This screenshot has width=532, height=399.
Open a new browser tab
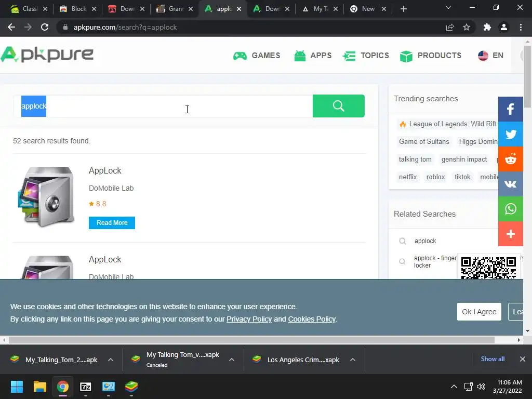coord(403,9)
